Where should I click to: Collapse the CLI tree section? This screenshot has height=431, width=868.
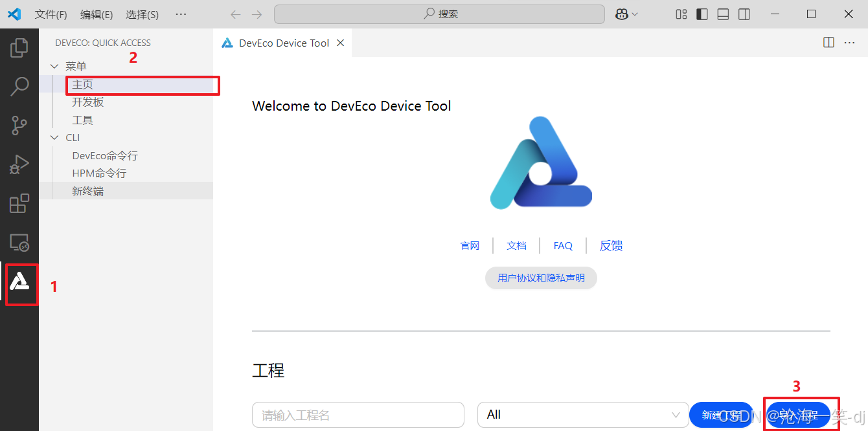coord(54,137)
